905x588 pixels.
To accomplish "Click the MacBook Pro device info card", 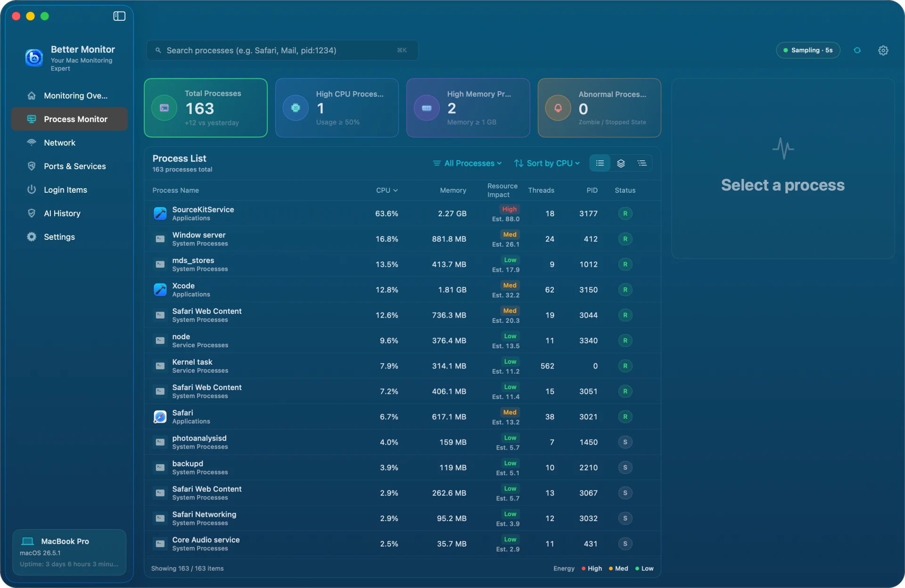I will click(69, 552).
